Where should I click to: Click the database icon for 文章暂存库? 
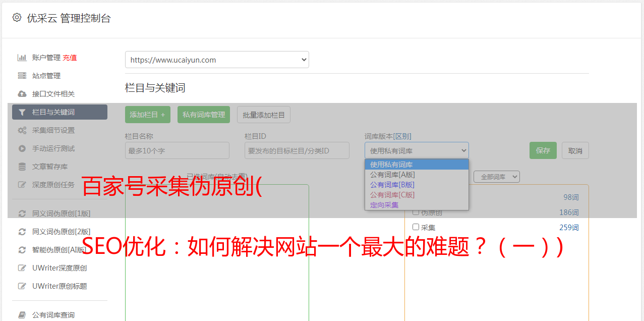point(22,167)
